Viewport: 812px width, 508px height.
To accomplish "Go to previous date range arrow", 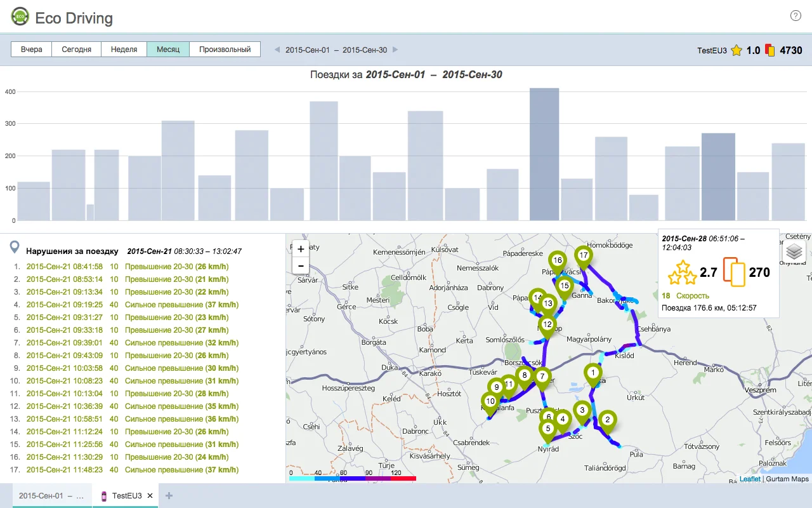I will 277,50.
